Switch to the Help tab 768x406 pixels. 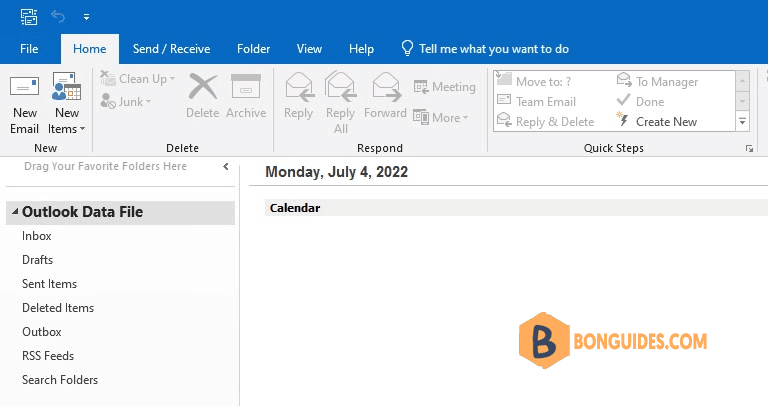tap(361, 49)
